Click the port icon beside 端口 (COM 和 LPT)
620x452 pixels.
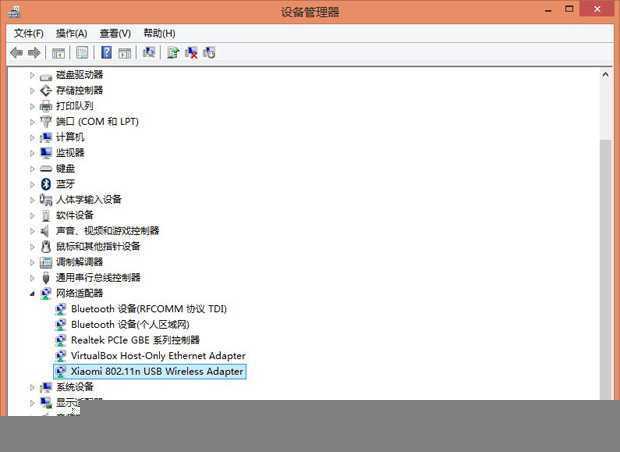[x=46, y=122]
